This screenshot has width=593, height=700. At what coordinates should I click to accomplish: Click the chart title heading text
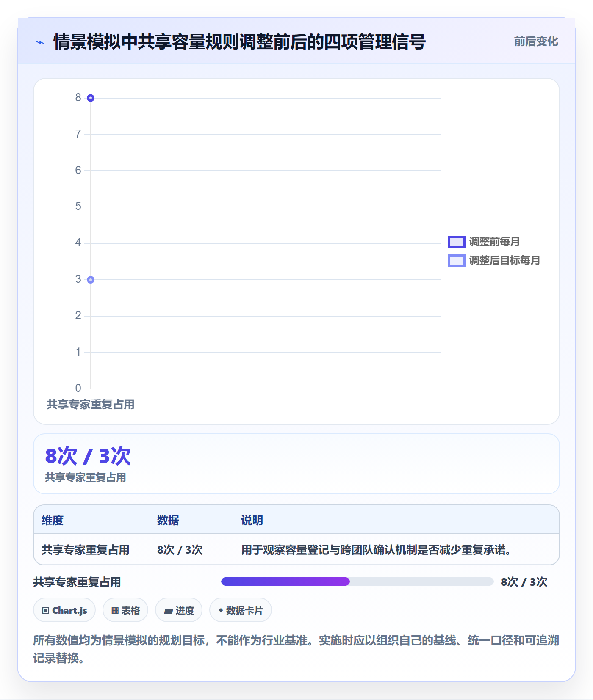[x=239, y=42]
